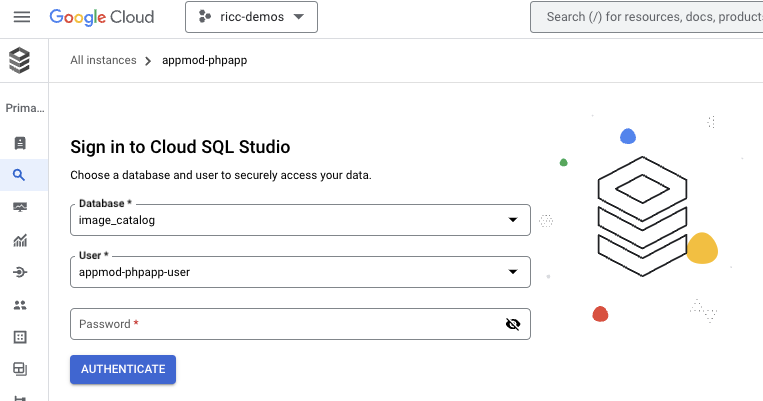Click the Cloud SQL stacked-layers product icon
Viewport: 763px width, 401px height.
tap(20, 61)
